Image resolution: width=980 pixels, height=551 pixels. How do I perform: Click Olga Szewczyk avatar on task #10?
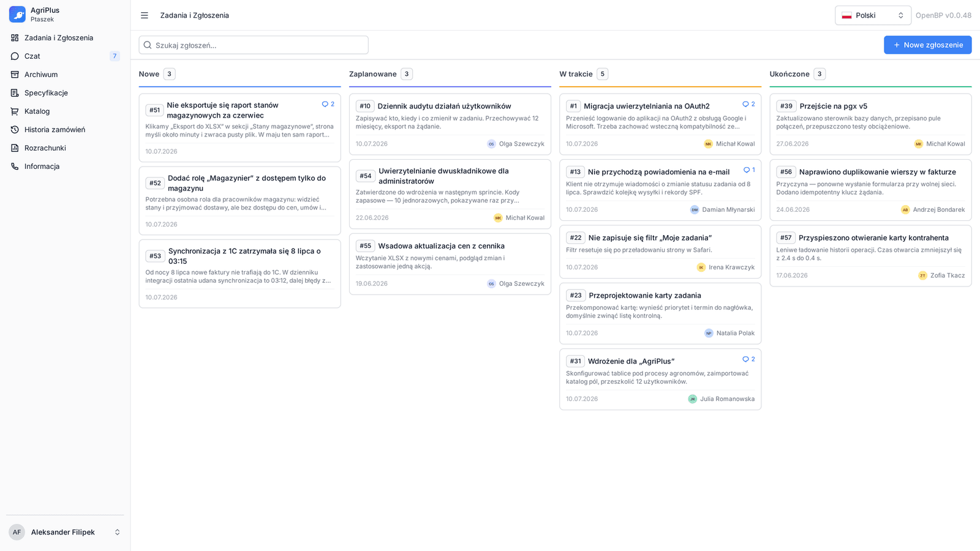(491, 144)
